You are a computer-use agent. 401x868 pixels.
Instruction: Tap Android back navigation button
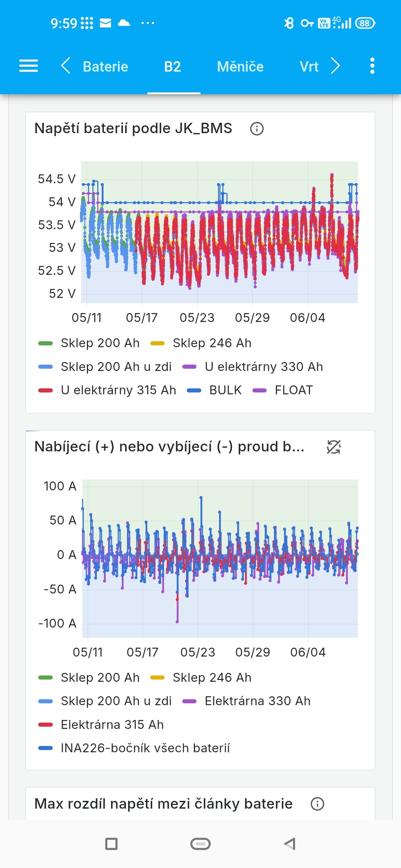point(290,844)
